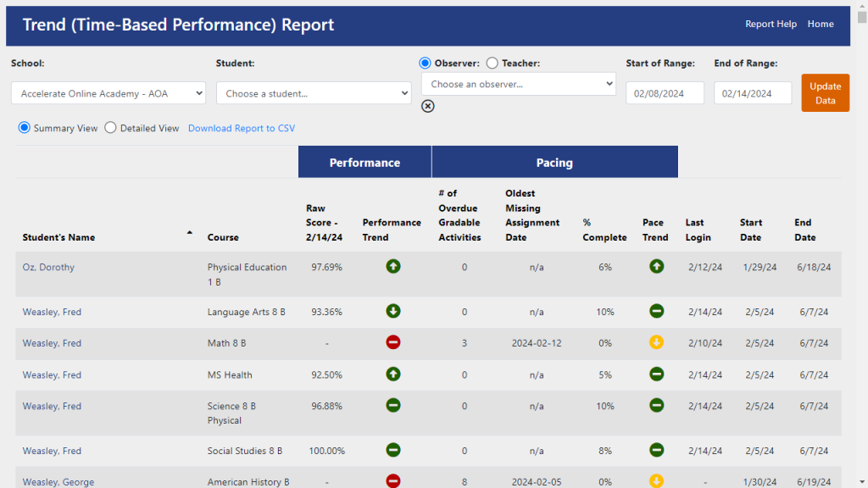Open the School dropdown

tap(108, 93)
